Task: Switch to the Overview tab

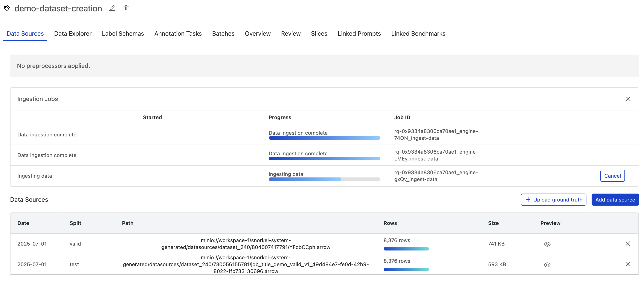Action: click(258, 34)
